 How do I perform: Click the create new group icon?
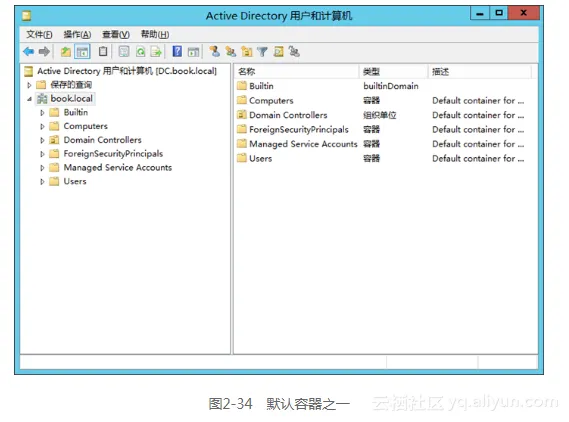(x=230, y=52)
